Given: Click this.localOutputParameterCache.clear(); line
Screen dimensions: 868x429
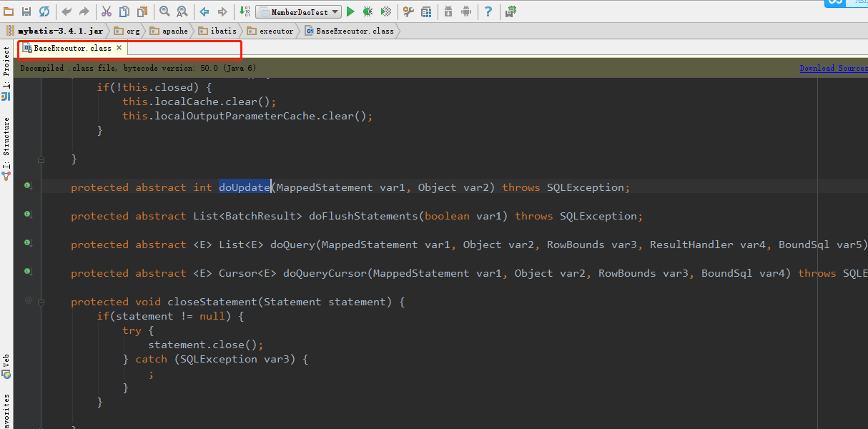Looking at the screenshot, I should (x=247, y=116).
